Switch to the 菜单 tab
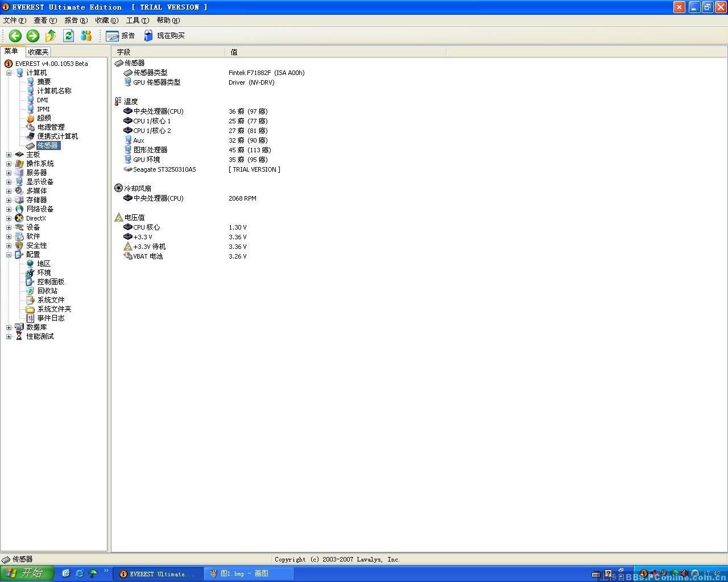Image resolution: width=728 pixels, height=582 pixels. 11,51
